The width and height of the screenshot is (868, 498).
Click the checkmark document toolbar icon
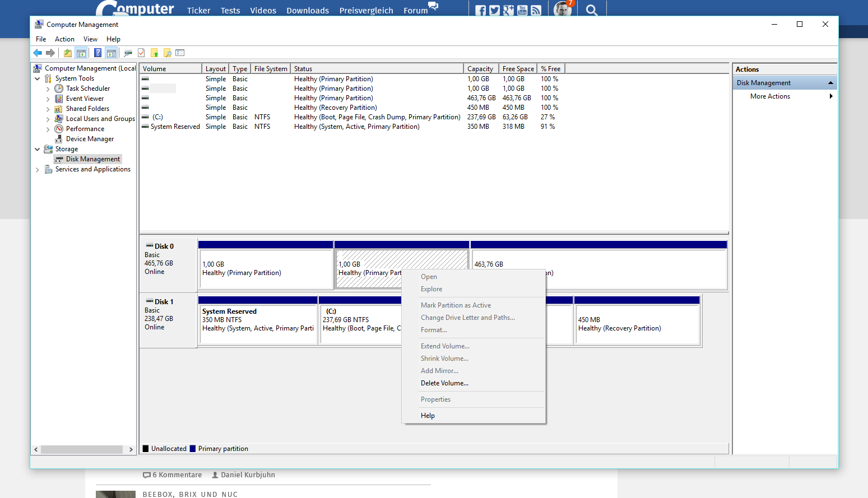point(141,53)
